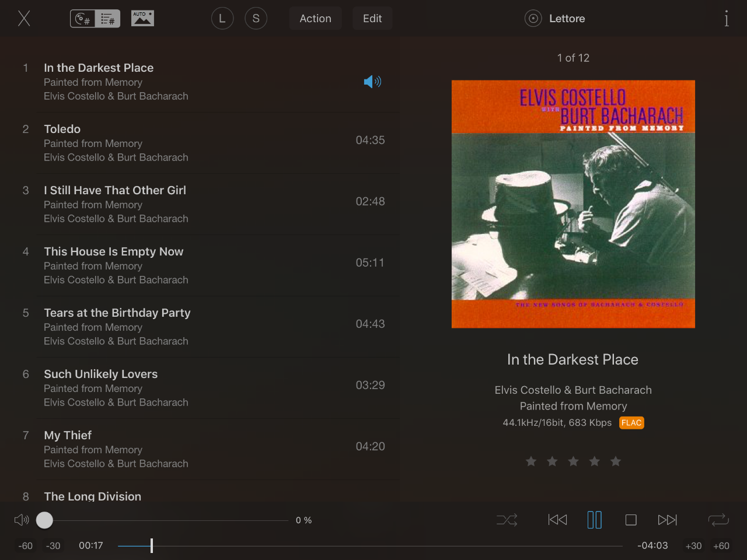Switch to the album disc view mode
This screenshot has height=560, width=747.
tap(83, 19)
